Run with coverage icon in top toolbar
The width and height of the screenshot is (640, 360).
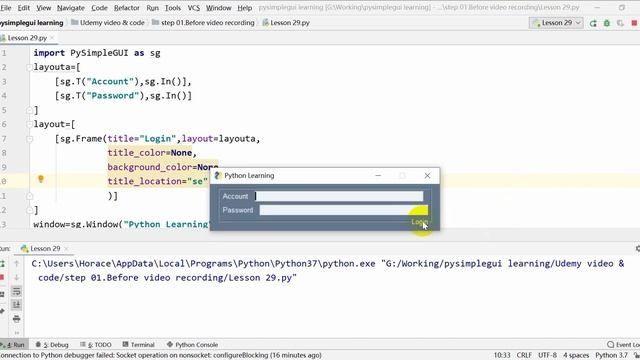(620, 23)
